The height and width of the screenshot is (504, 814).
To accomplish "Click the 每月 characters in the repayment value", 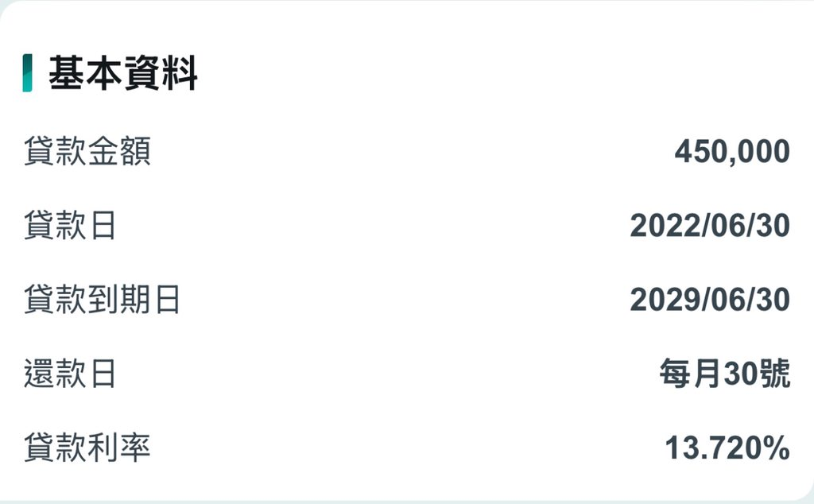I will (x=690, y=374).
